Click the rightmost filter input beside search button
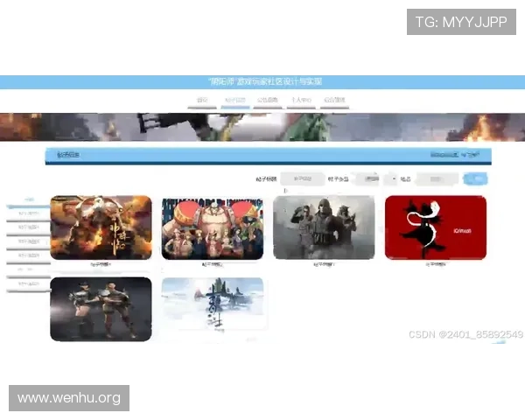Image resolution: width=525 pixels, height=420 pixels. click(436, 179)
